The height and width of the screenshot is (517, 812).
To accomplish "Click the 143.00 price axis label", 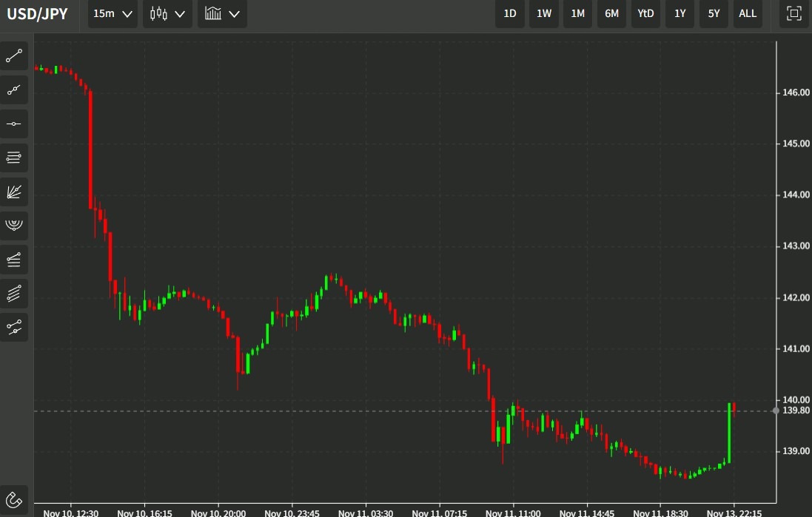I will click(796, 246).
